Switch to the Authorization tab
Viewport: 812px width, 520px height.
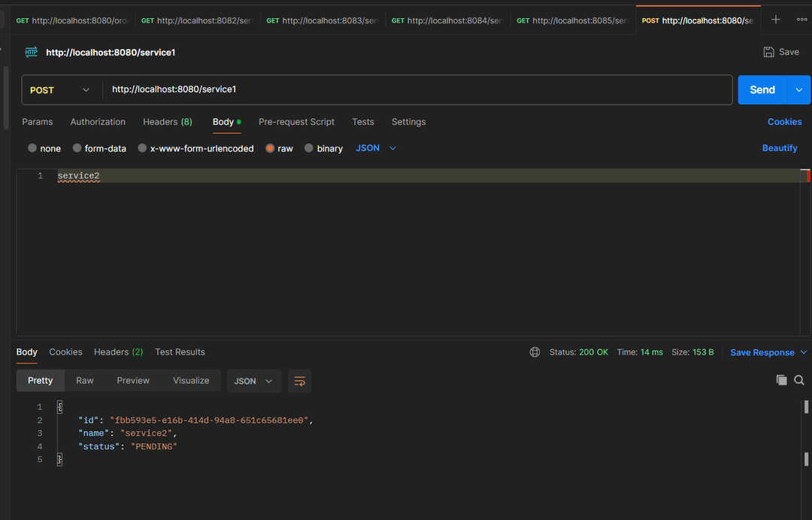(x=98, y=122)
